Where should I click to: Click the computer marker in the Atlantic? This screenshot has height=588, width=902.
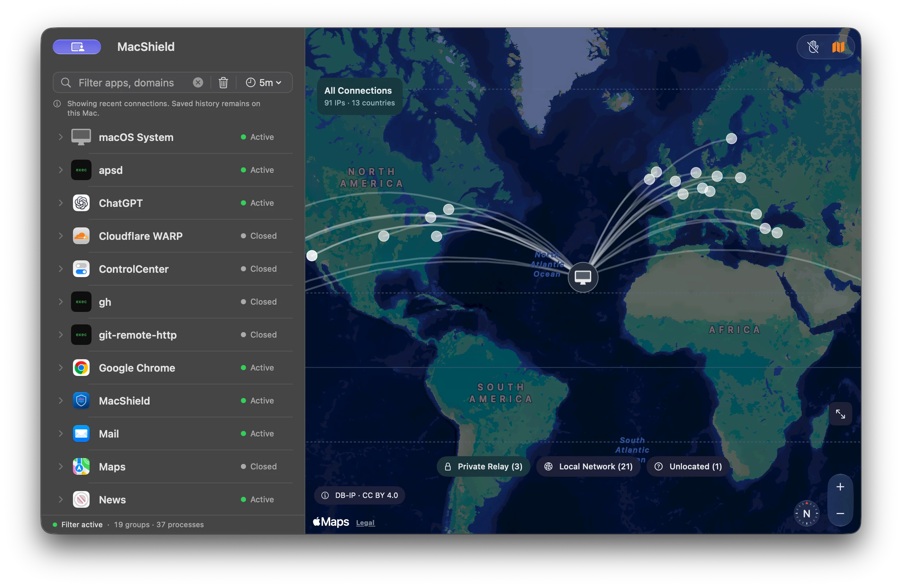(583, 278)
